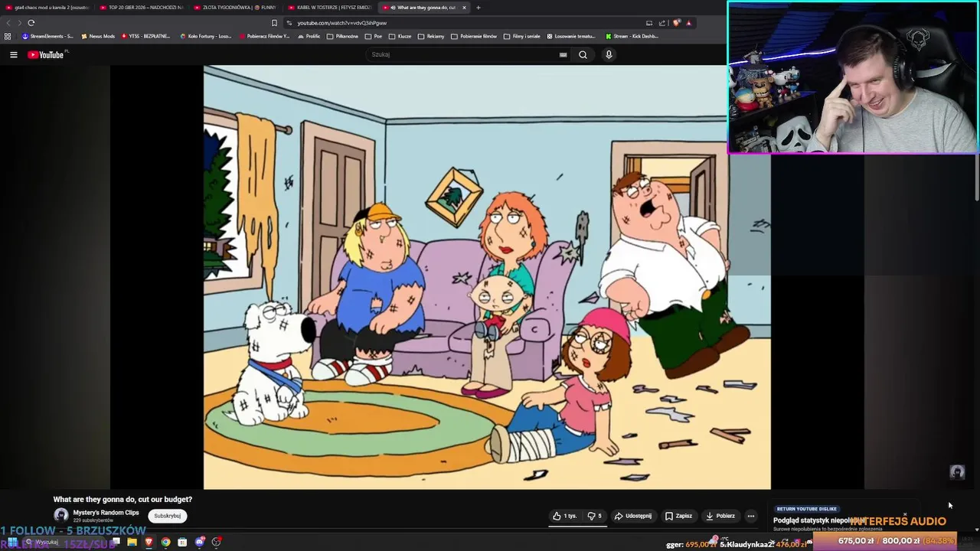Expand the Poe bookmark folder
This screenshot has height=551, width=980.
tap(374, 36)
